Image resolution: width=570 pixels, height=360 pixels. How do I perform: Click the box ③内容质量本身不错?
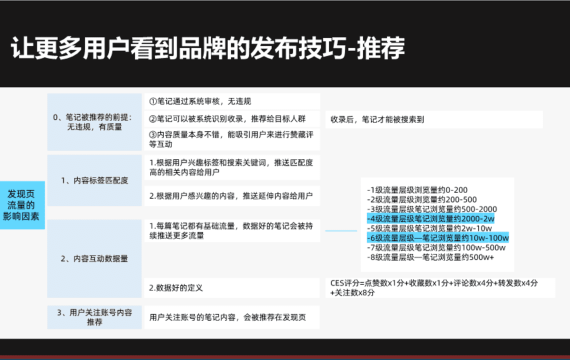[x=232, y=139]
